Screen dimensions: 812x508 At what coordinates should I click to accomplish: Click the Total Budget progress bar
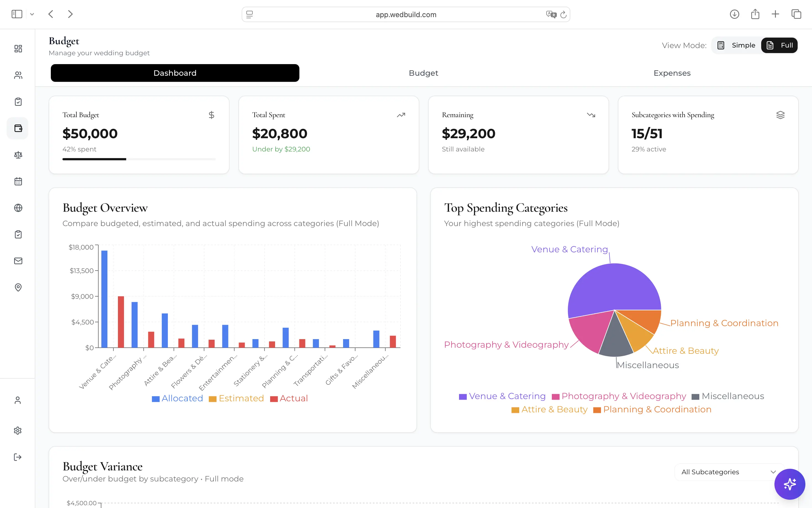[139, 159]
